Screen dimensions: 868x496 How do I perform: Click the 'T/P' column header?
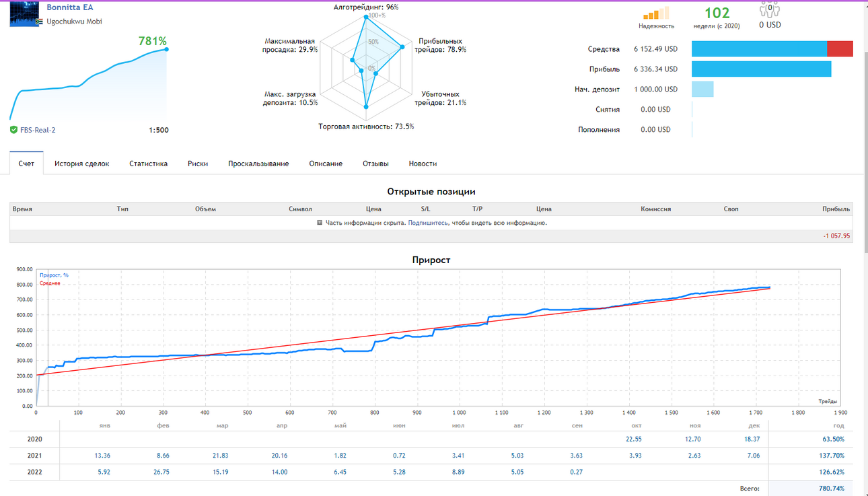click(x=477, y=209)
